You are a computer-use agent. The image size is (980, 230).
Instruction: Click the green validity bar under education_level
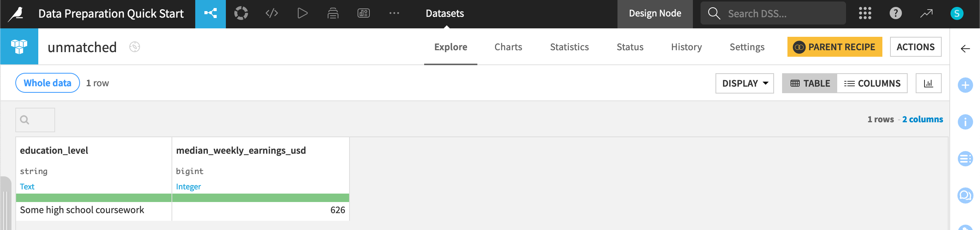click(x=94, y=198)
